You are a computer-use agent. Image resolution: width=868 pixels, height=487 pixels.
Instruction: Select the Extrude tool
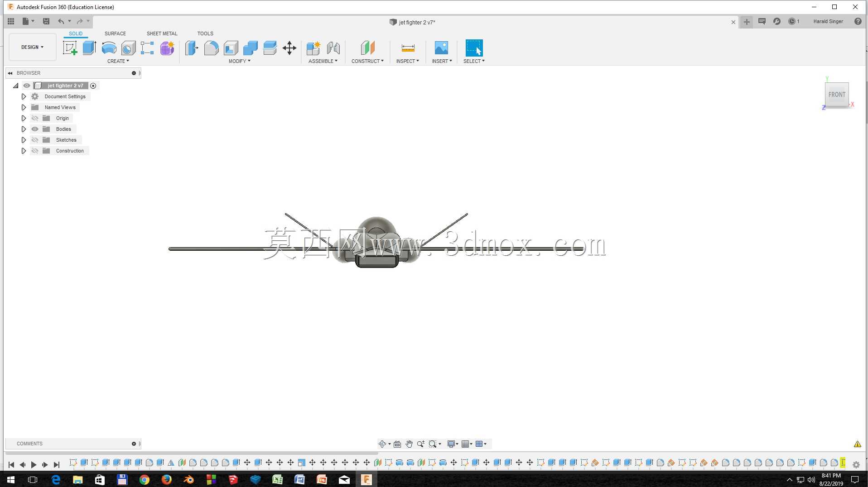89,48
